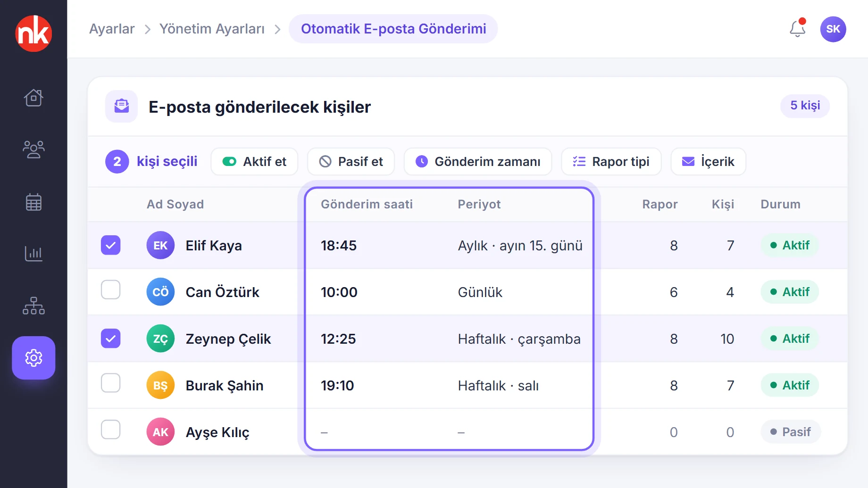Go to Yönetim Ayarları breadcrumb
The image size is (868, 488).
point(212,29)
